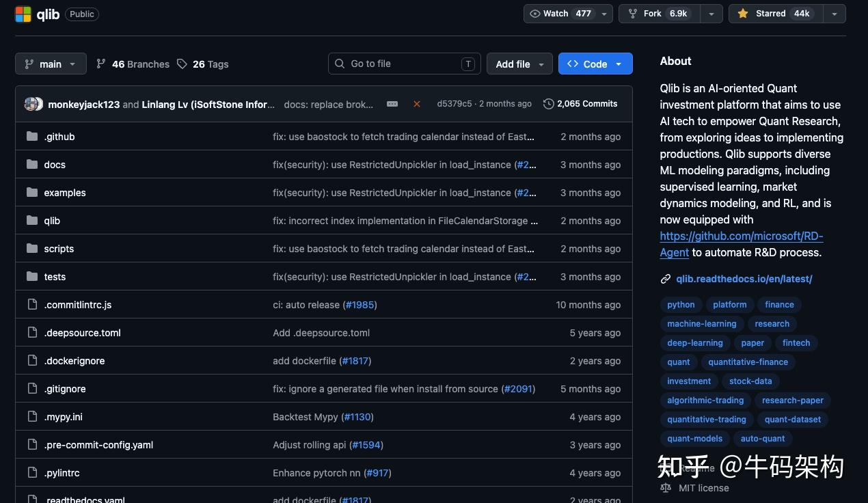Open the green Code dropdown button
The height and width of the screenshot is (503, 868).
click(595, 64)
